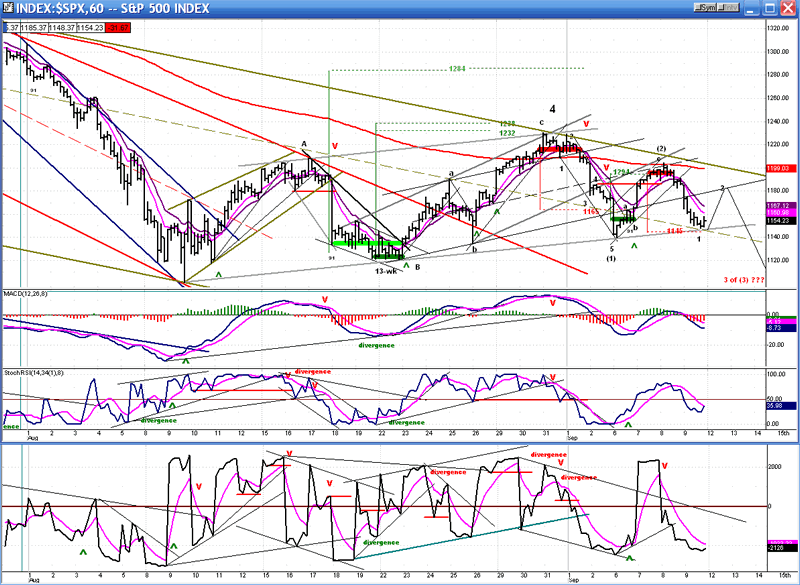This screenshot has width=800, height=585.
Task: Click the Aug date label on StochRSI axis
Action: click(x=33, y=438)
